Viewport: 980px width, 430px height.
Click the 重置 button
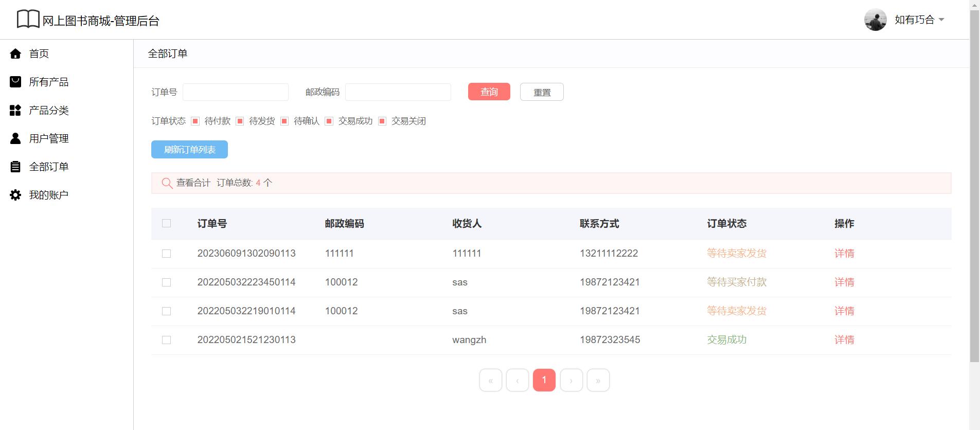click(542, 92)
